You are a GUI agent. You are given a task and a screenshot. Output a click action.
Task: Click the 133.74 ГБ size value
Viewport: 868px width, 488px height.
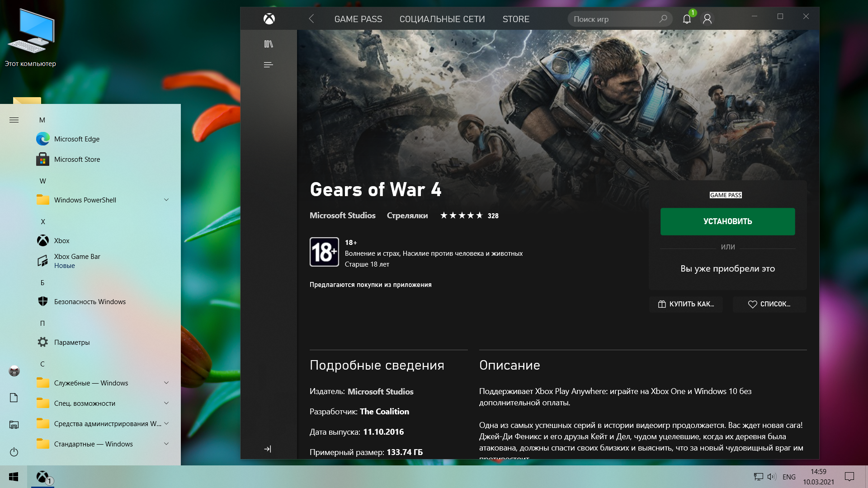click(405, 452)
